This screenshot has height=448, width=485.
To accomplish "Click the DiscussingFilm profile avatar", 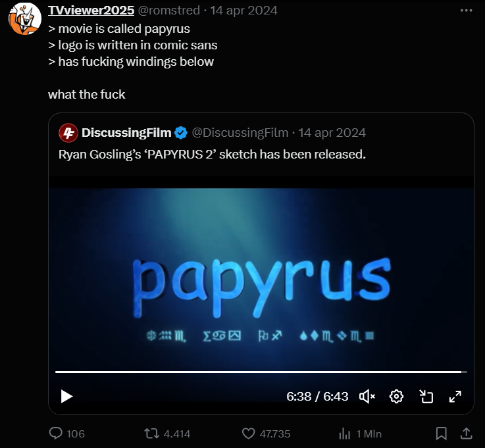I will [x=68, y=133].
